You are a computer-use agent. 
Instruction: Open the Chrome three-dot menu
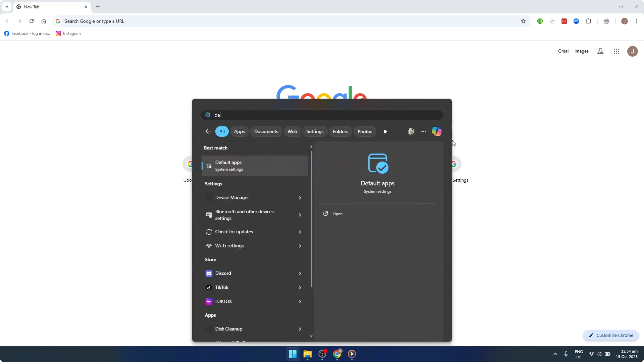click(636, 21)
